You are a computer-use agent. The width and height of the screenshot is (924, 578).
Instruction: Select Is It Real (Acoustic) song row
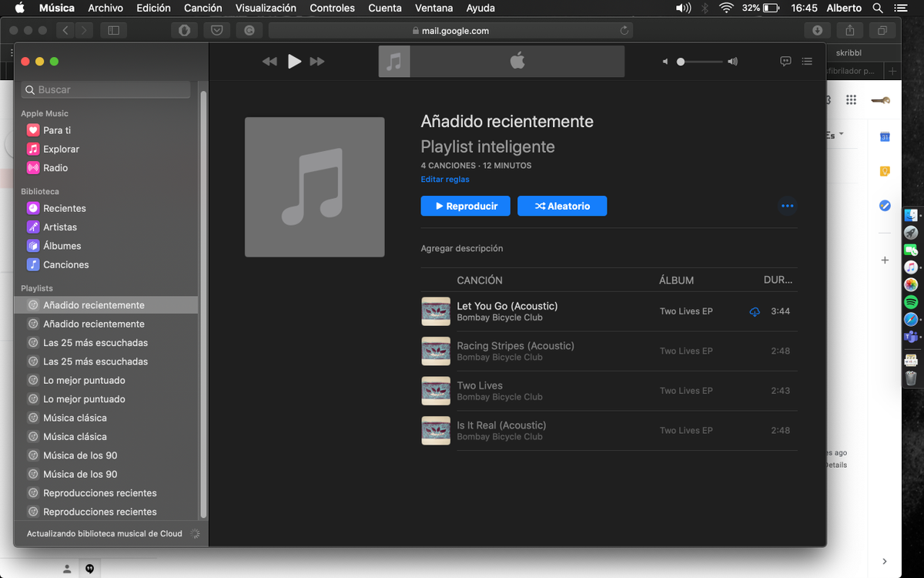point(609,431)
